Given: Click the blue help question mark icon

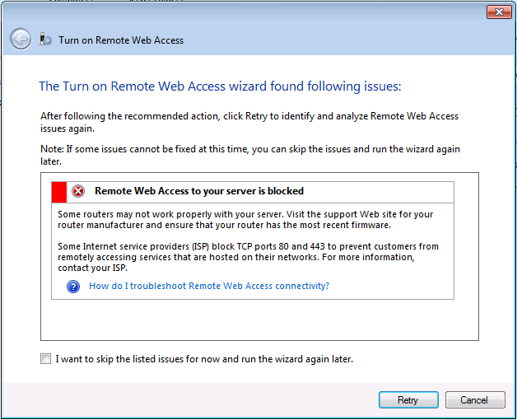Looking at the screenshot, I should click(x=73, y=287).
